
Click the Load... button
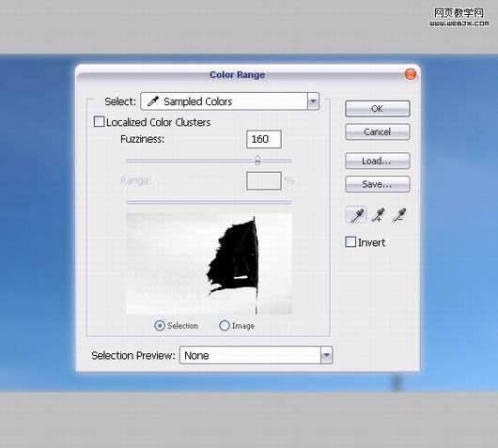click(378, 161)
